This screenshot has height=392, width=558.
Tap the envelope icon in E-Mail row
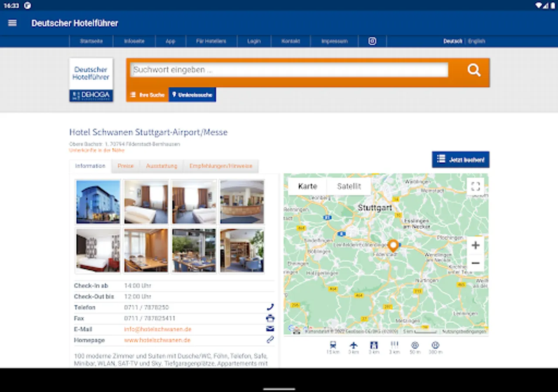coord(270,329)
